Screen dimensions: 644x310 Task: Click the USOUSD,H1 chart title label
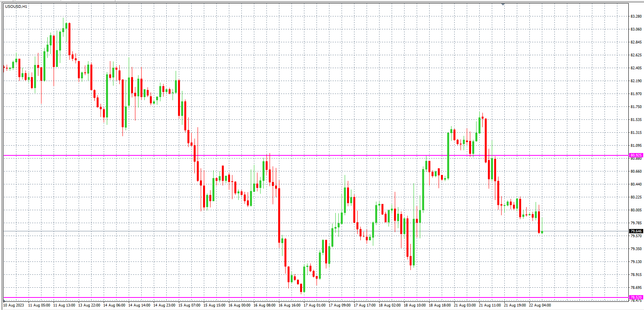pos(16,6)
